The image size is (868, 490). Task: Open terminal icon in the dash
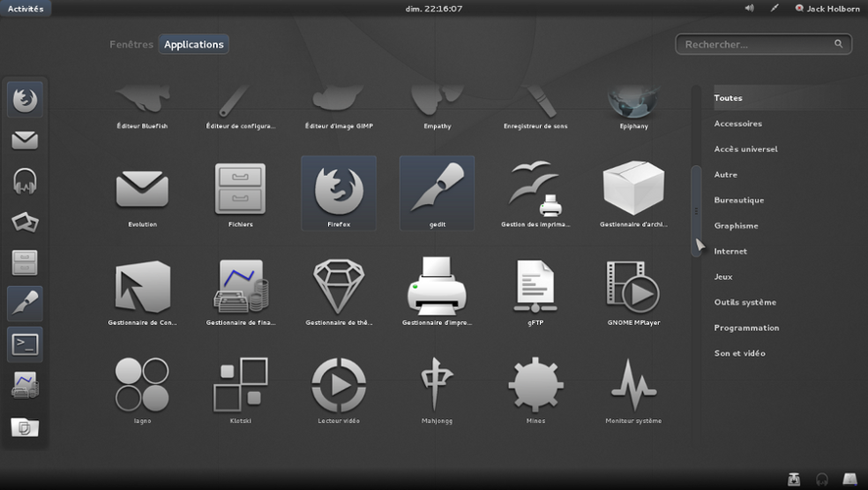pyautogui.click(x=25, y=345)
